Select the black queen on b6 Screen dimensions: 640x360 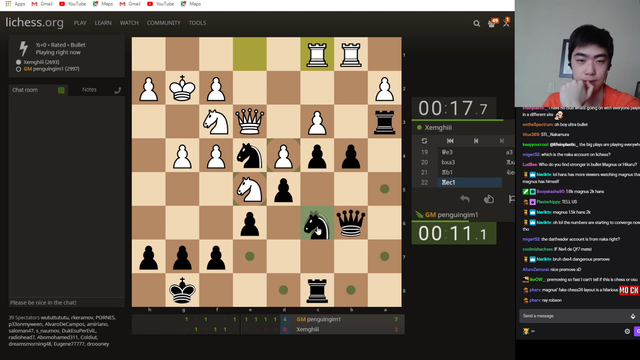click(351, 223)
